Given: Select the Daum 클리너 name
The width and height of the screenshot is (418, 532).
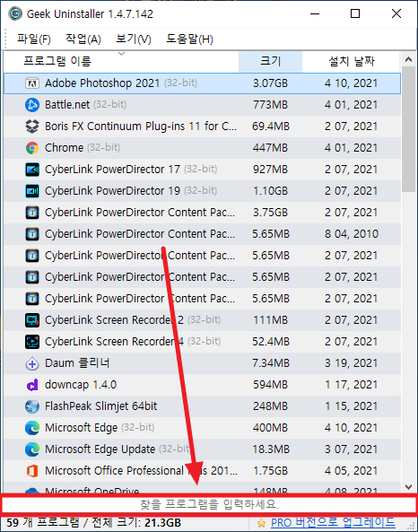Looking at the screenshot, I should point(77,363).
